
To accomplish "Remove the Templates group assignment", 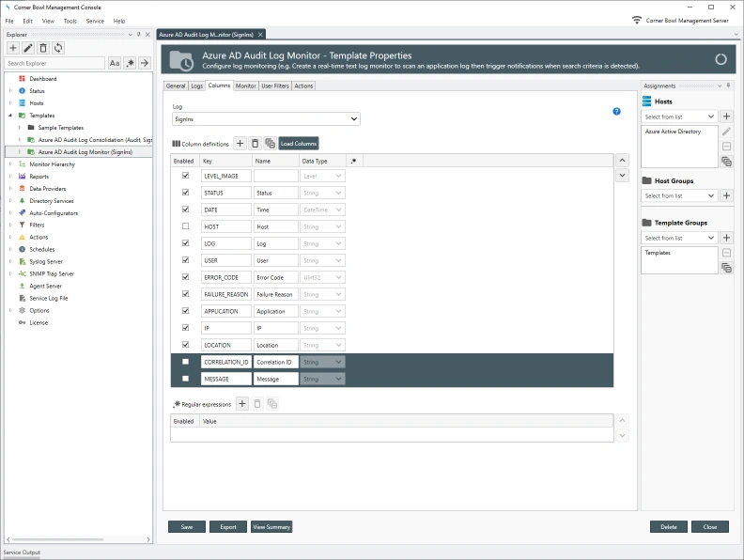I will 726,253.
